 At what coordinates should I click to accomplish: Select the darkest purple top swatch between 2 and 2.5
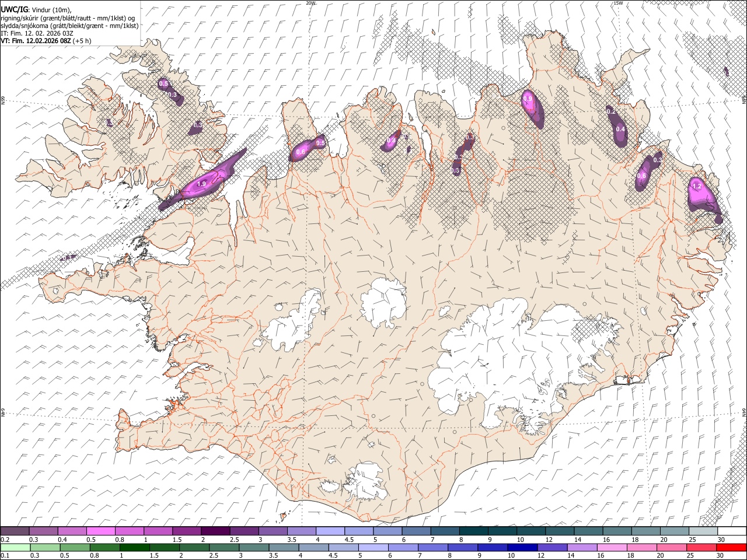click(x=215, y=531)
